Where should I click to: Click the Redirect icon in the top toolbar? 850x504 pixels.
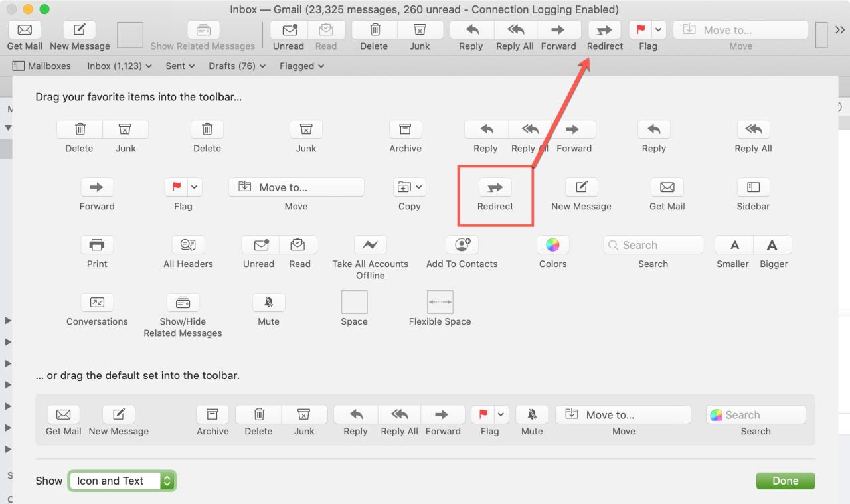pos(604,31)
